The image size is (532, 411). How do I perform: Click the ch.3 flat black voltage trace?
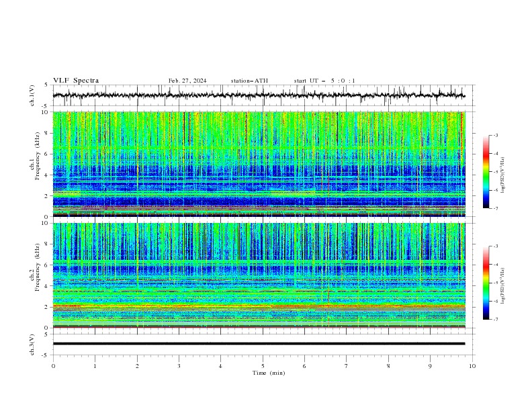(259, 344)
